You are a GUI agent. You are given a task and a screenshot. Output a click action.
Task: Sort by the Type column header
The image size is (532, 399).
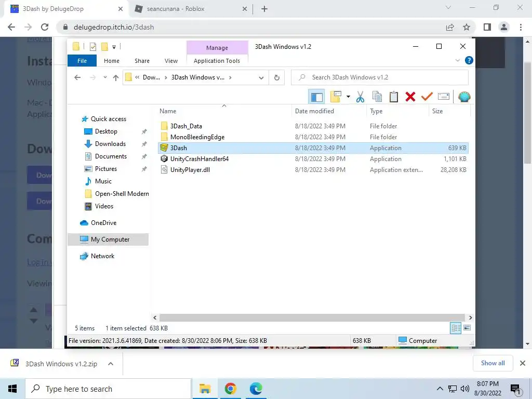pos(397,111)
